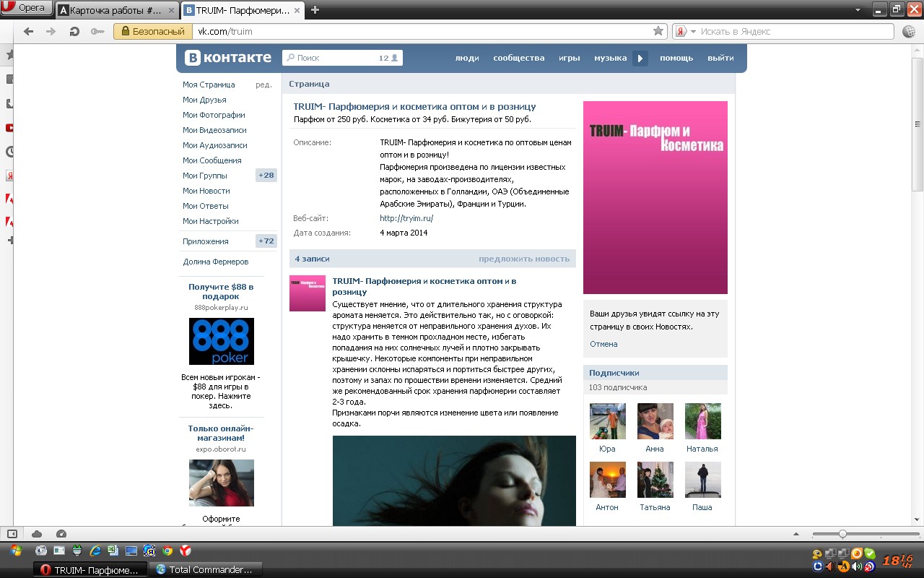924x578 pixels.
Task: Open Opera Turbo globe icon at right
Action: click(x=909, y=31)
